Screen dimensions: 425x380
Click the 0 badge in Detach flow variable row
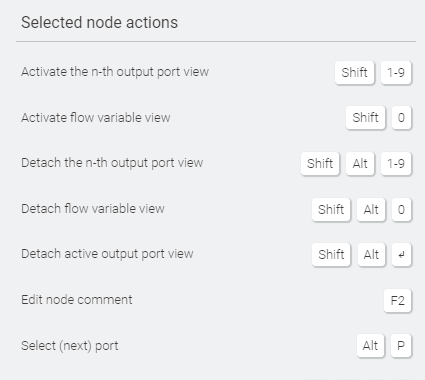[x=401, y=209]
